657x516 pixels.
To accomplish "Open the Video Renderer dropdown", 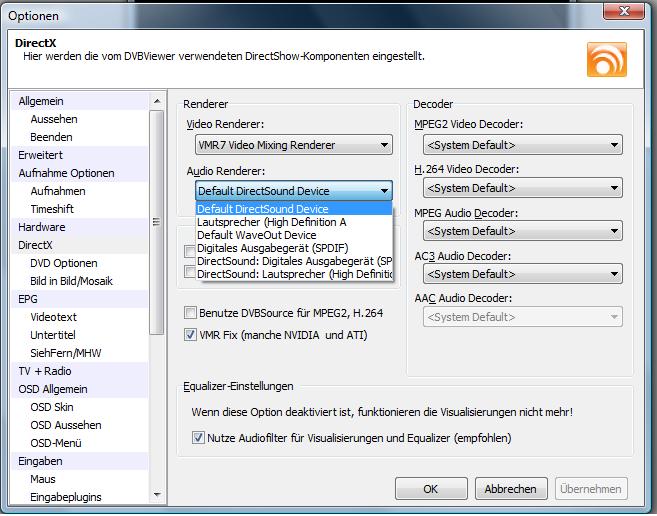I will click(294, 145).
